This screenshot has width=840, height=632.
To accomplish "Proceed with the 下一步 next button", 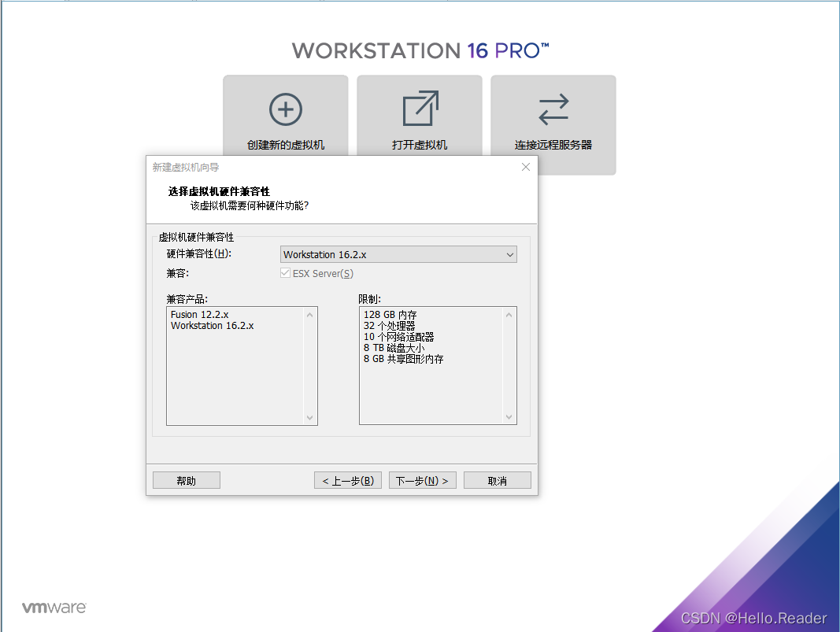I will click(422, 480).
